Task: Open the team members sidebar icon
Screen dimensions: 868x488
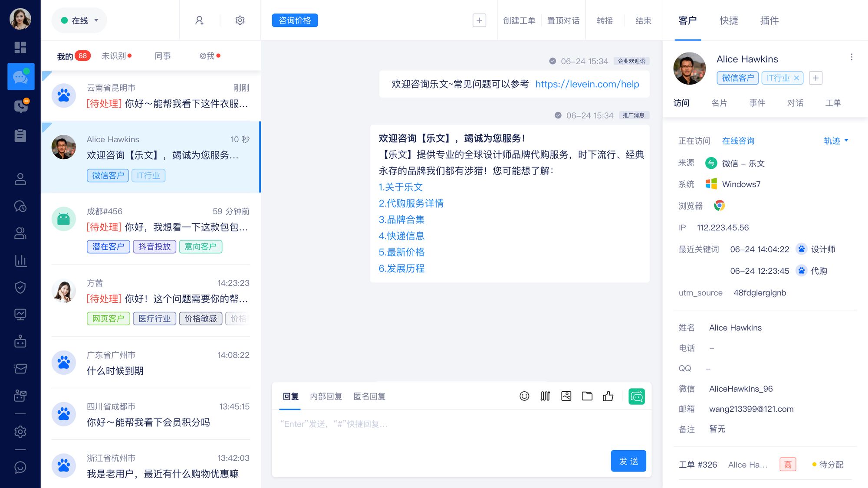Action: [x=20, y=233]
